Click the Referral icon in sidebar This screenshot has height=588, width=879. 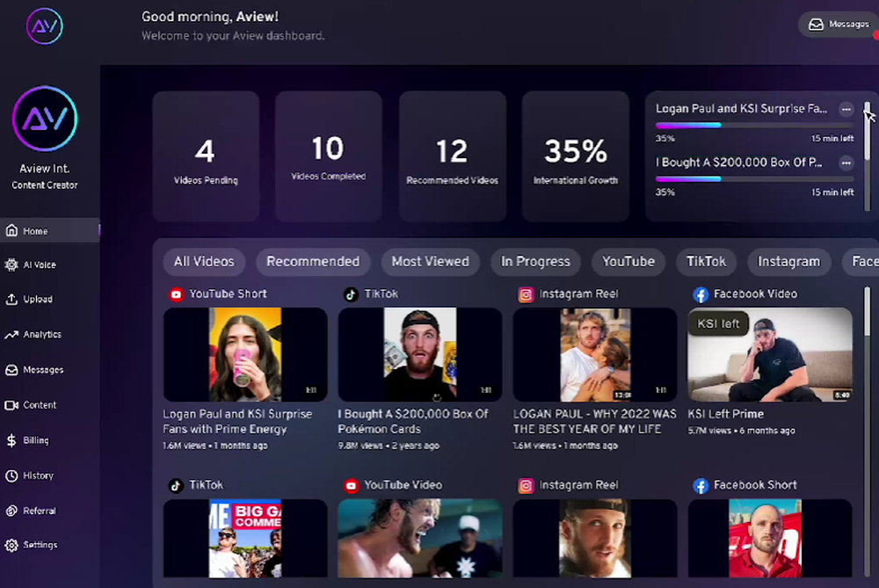point(11,511)
